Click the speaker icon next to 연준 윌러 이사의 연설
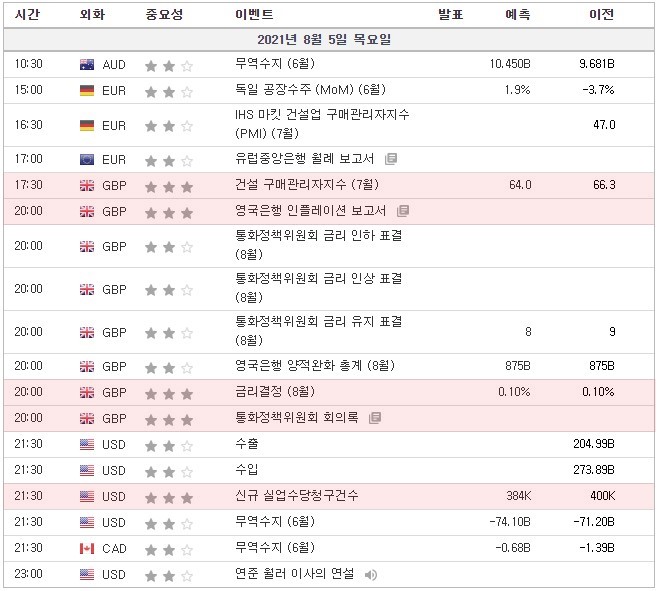This screenshot has height=591, width=657. (371, 575)
